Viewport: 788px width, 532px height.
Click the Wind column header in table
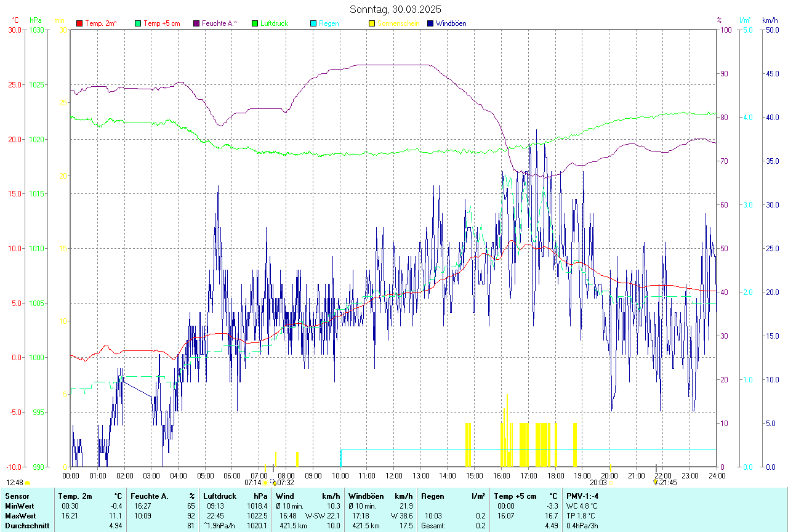pos(285,496)
